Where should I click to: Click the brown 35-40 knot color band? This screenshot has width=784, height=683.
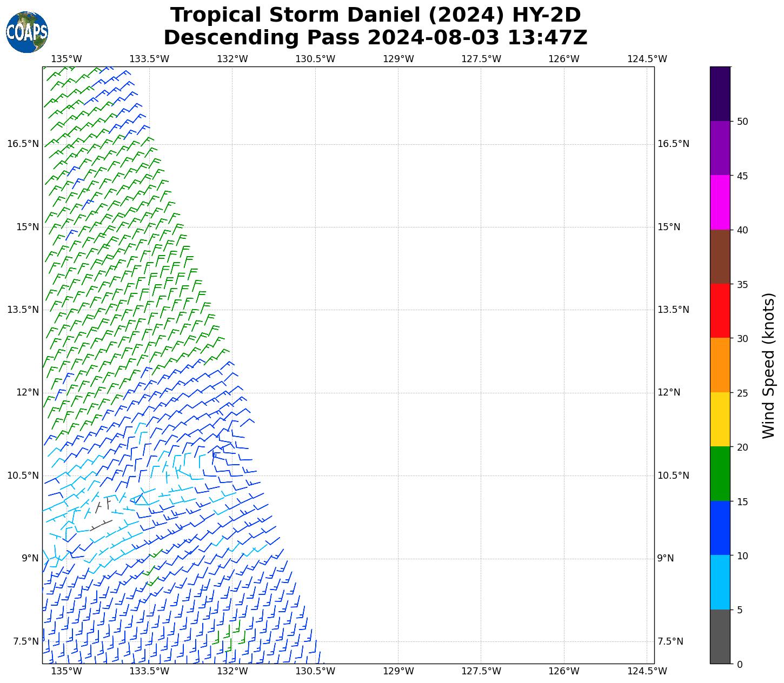click(720, 257)
